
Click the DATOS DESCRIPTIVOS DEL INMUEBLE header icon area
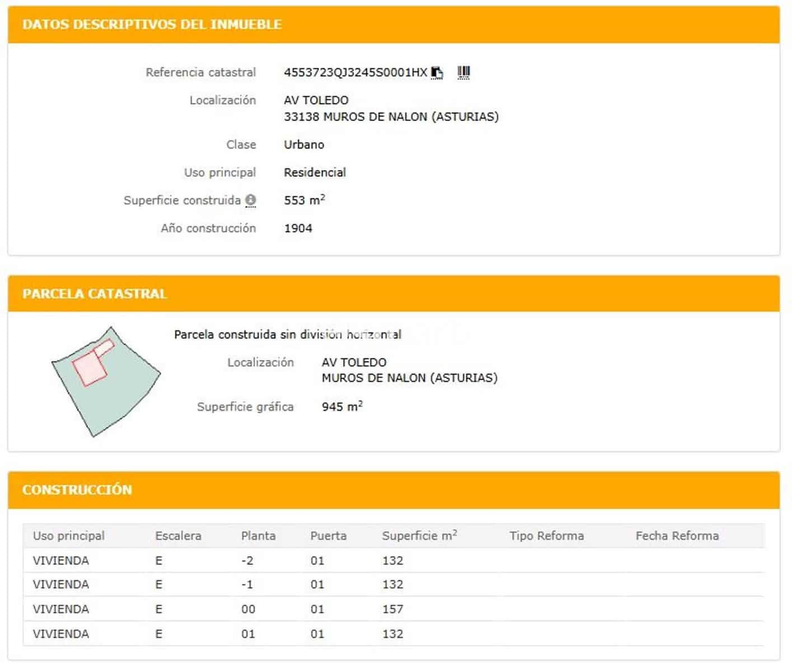tap(151, 24)
